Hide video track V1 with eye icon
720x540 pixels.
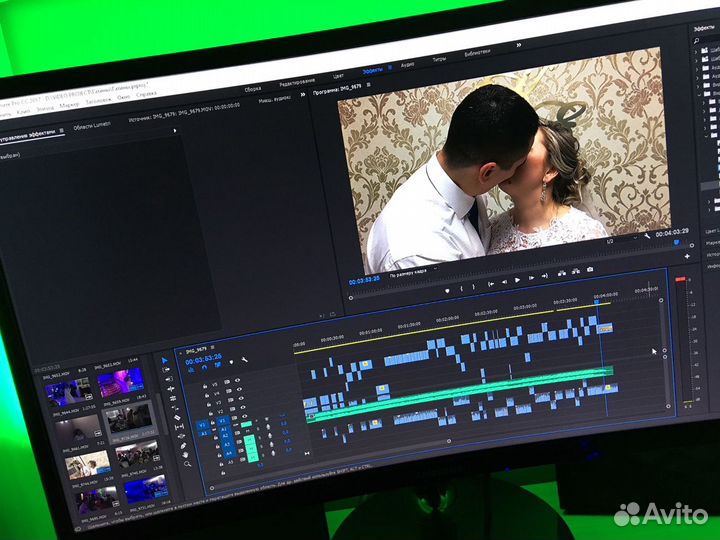click(x=245, y=417)
